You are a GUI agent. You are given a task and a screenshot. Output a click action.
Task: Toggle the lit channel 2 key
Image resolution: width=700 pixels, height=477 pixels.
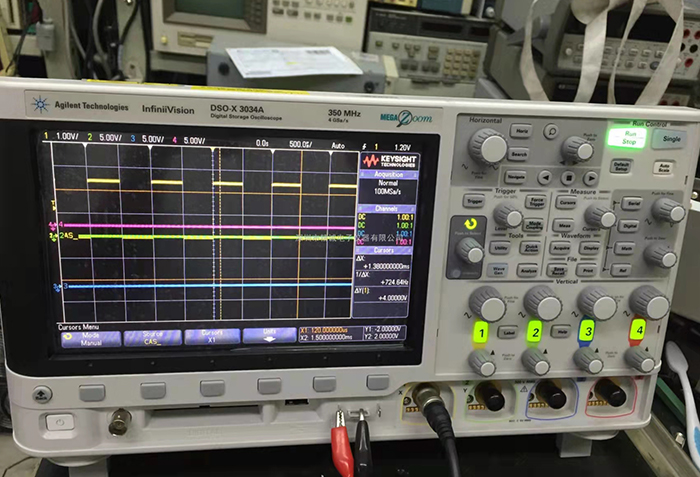[535, 332]
